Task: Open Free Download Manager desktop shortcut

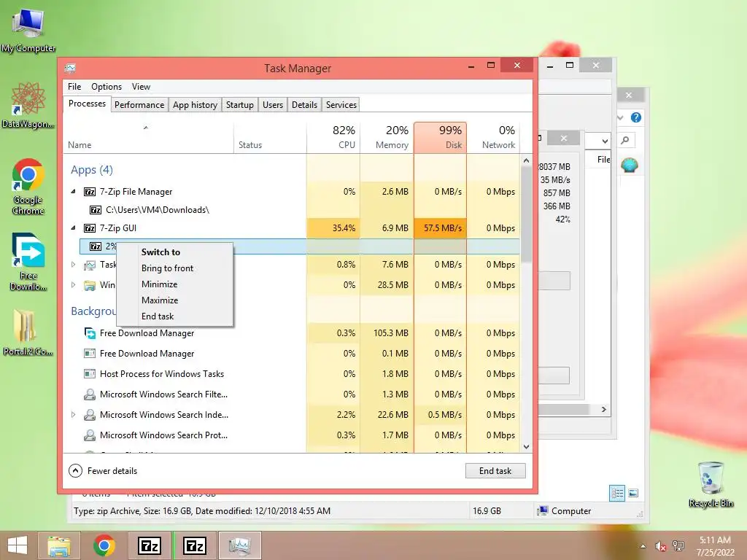Action: coord(28,262)
